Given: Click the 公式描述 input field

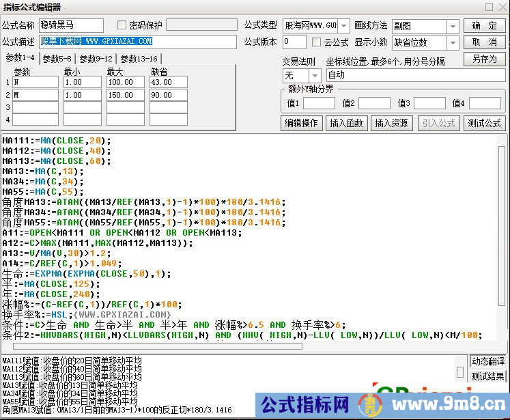Looking at the screenshot, I should 138,42.
